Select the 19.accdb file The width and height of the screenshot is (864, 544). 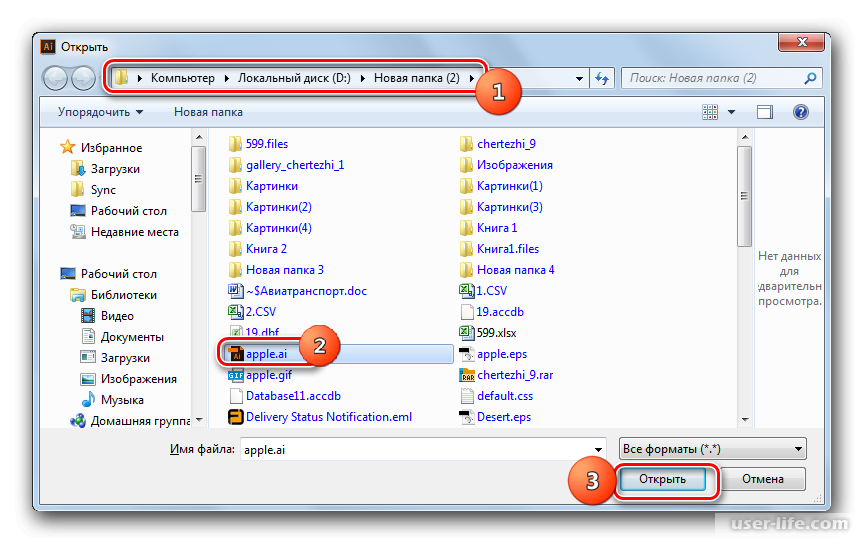pyautogui.click(x=500, y=311)
